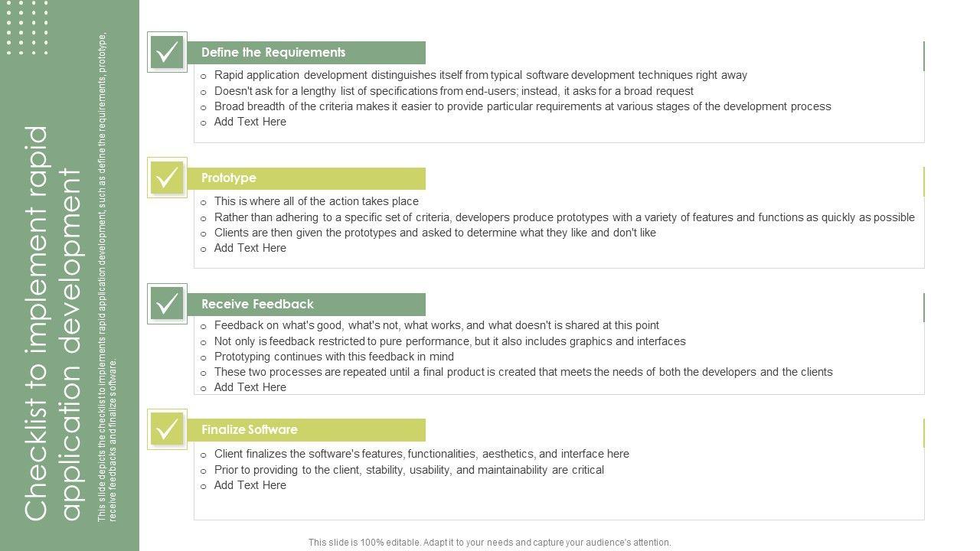980x551 pixels.
Task: Click "Add Text Here" under Finalize Software
Action: click(x=250, y=485)
